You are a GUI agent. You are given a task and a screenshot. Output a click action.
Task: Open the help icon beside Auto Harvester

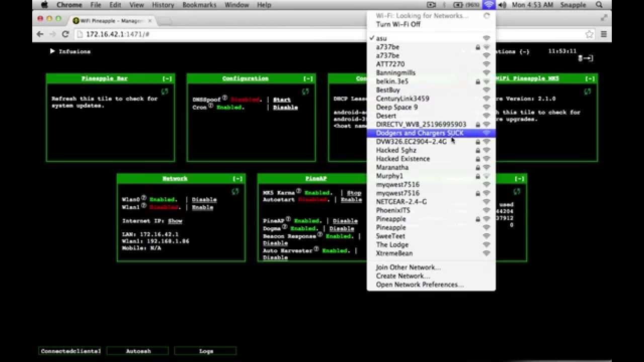[x=316, y=249]
